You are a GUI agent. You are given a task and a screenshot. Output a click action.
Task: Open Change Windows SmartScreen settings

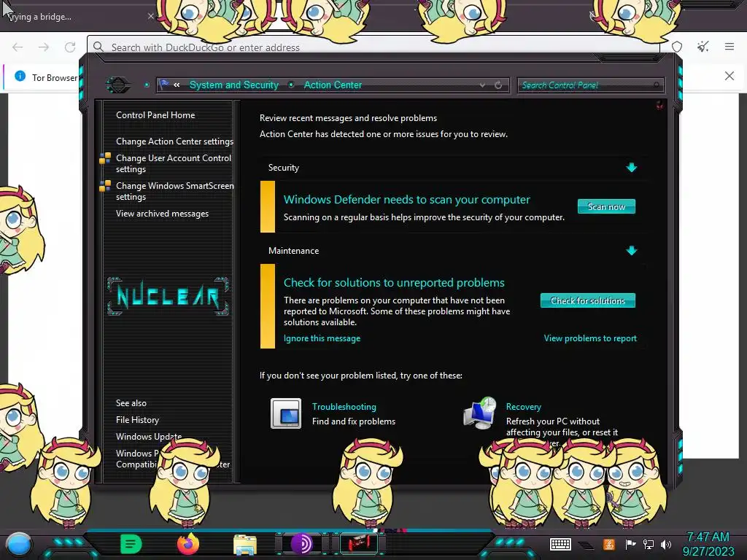pyautogui.click(x=175, y=191)
